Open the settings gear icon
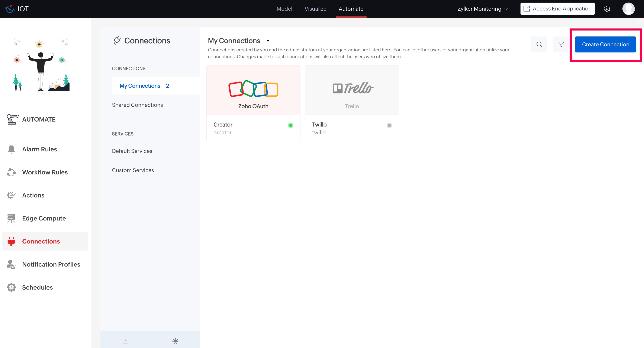This screenshot has height=348, width=644. pos(607,9)
